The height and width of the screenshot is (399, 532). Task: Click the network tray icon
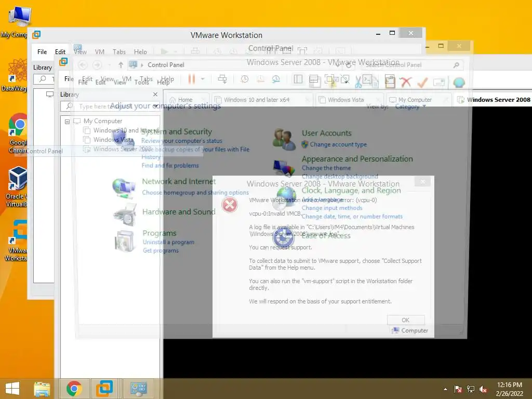click(x=471, y=389)
